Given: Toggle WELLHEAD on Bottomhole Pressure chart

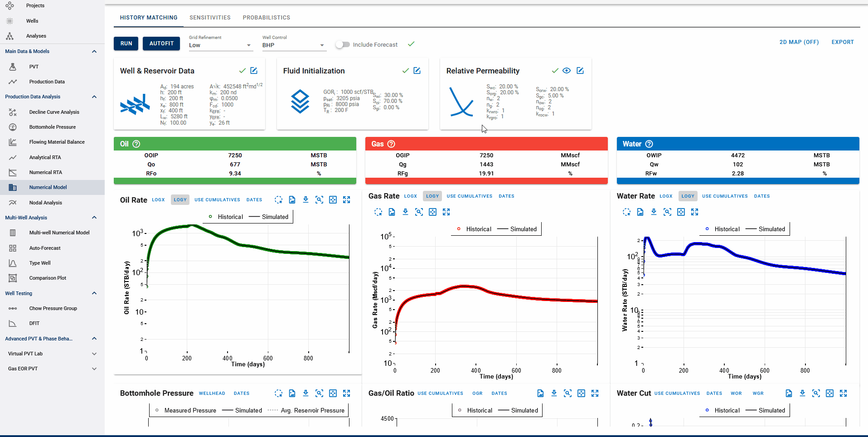Looking at the screenshot, I should pyautogui.click(x=212, y=393).
